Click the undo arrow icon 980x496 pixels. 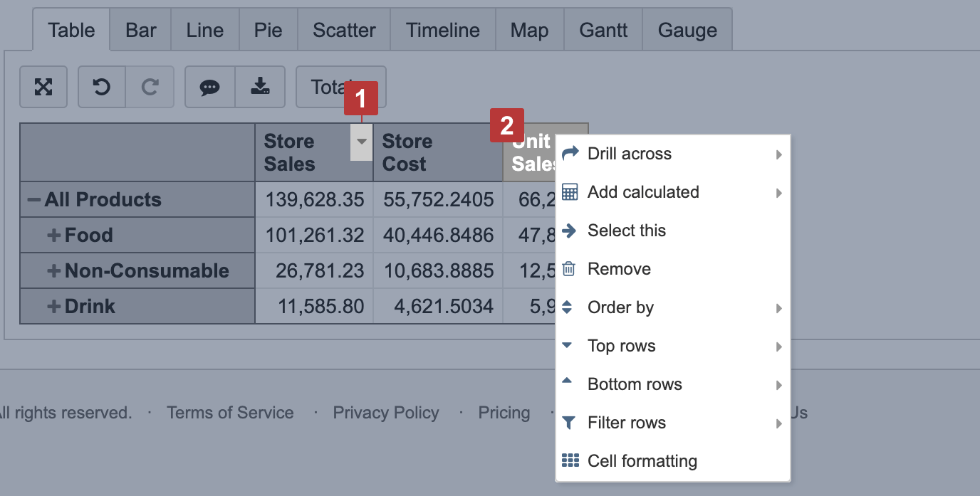[102, 87]
